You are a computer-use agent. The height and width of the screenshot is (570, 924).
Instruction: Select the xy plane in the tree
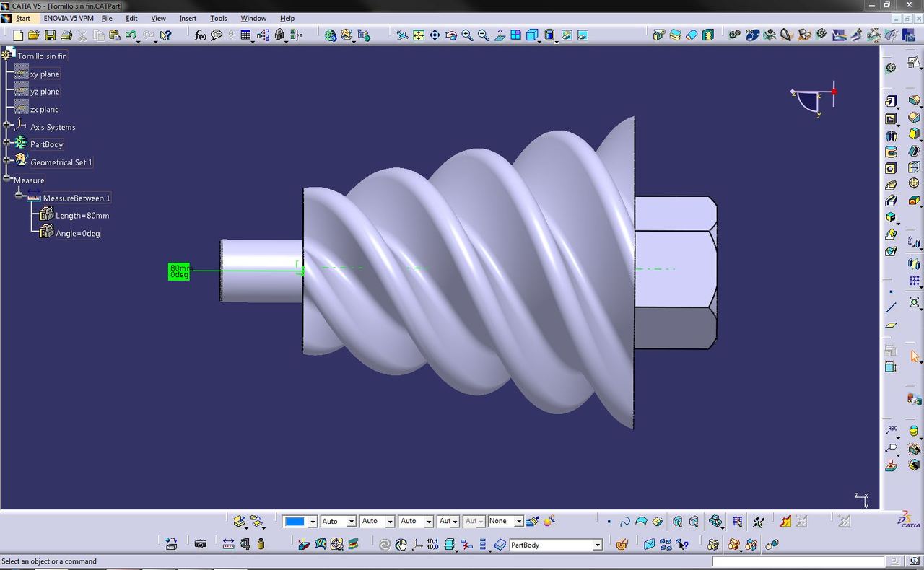click(x=45, y=74)
